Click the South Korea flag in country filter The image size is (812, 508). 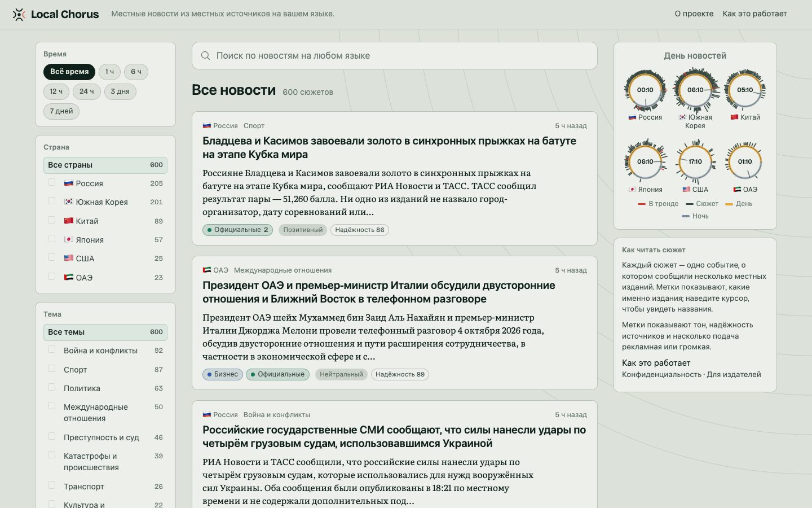(69, 202)
